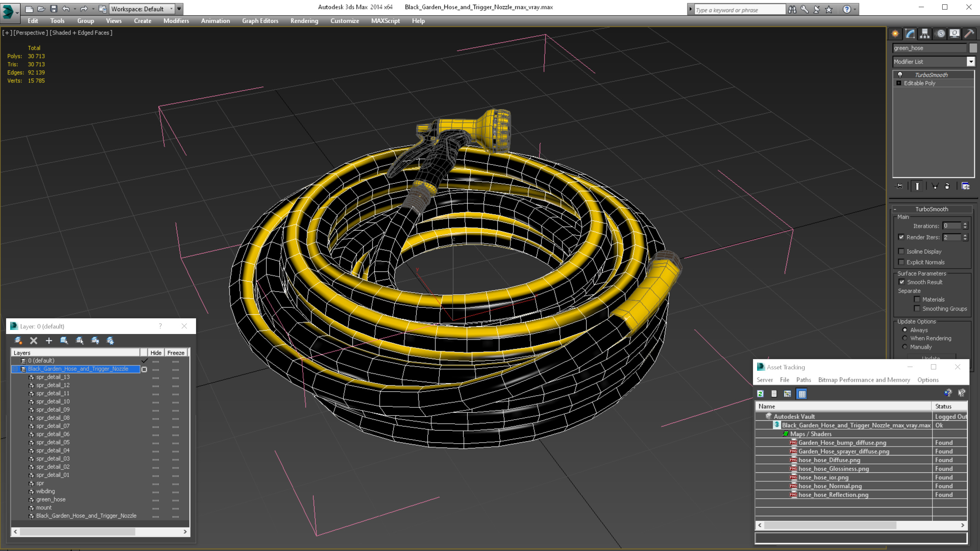Click Freeze/Unfreeze All Layers icon
This screenshot has width=980, height=551.
coord(110,340)
